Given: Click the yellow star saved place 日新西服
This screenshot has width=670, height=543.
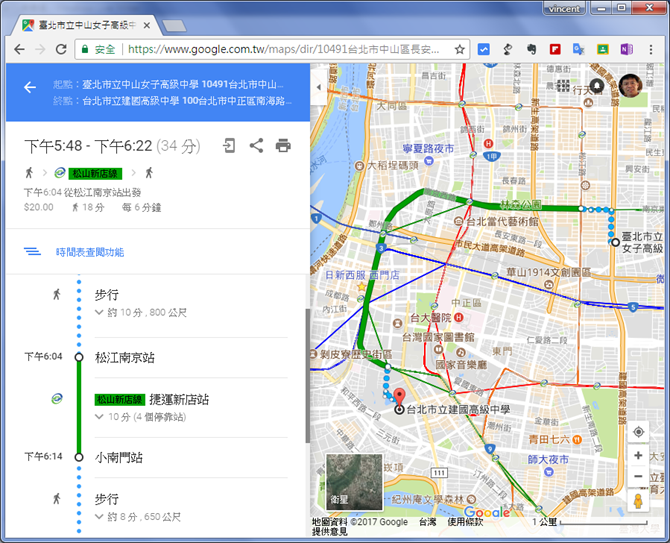Looking at the screenshot, I should [361, 287].
